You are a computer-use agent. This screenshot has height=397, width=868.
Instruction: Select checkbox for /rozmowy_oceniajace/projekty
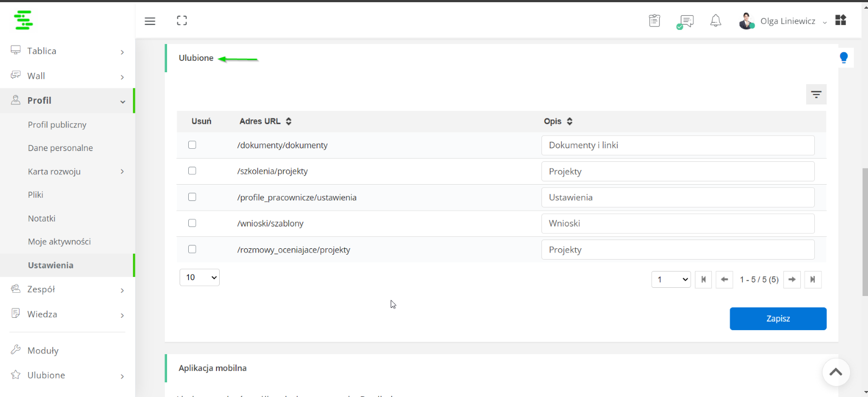tap(192, 249)
